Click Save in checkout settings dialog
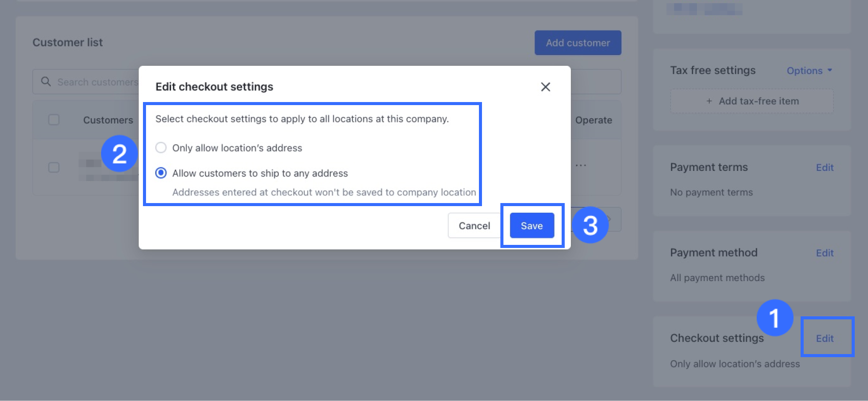 [532, 226]
